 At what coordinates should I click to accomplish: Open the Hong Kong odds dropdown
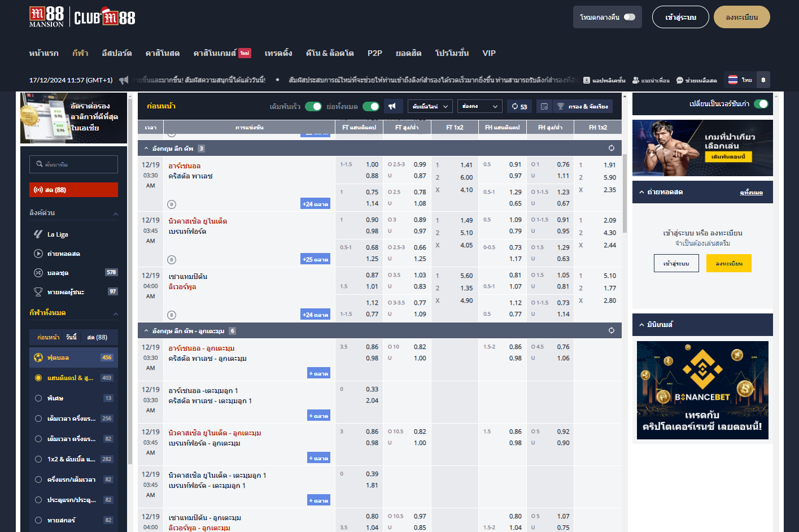point(479,106)
